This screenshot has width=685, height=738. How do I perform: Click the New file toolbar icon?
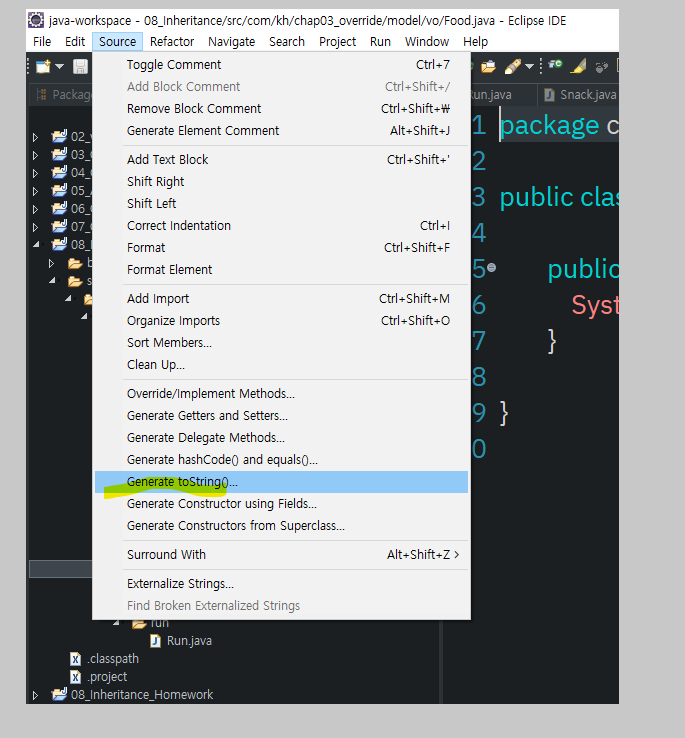click(x=43, y=66)
